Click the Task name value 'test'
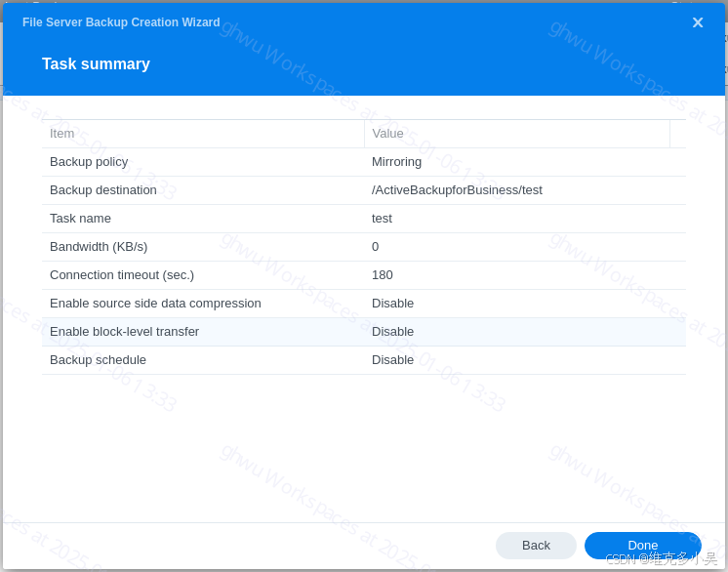Viewport: 728px width, 572px height. coord(382,219)
